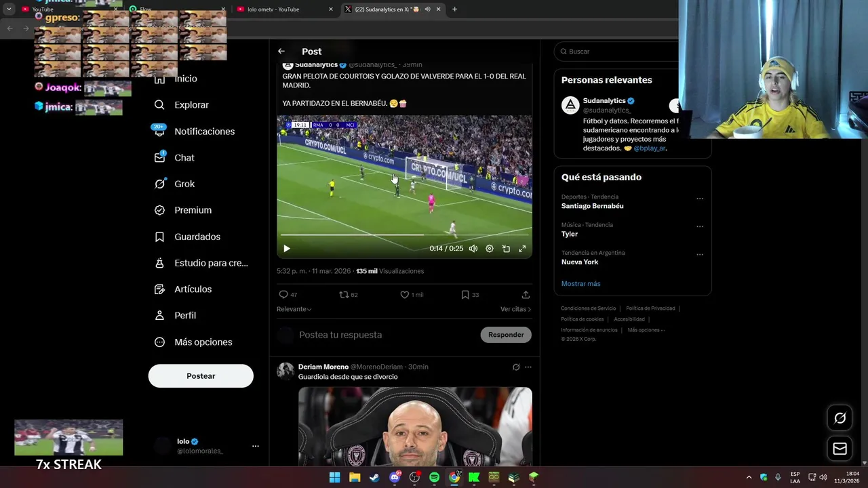The width and height of the screenshot is (868, 488).
Task: Open the Nueva York trend
Action: tap(580, 262)
